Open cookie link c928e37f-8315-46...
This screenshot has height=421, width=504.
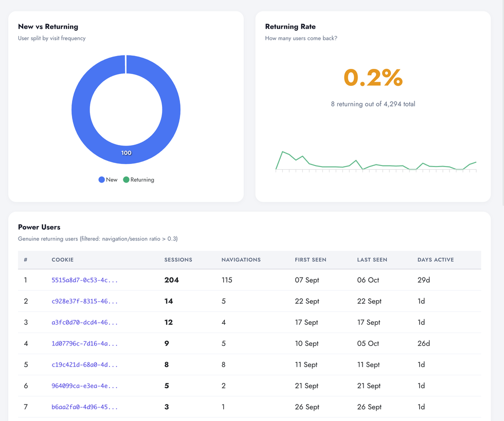tap(84, 301)
